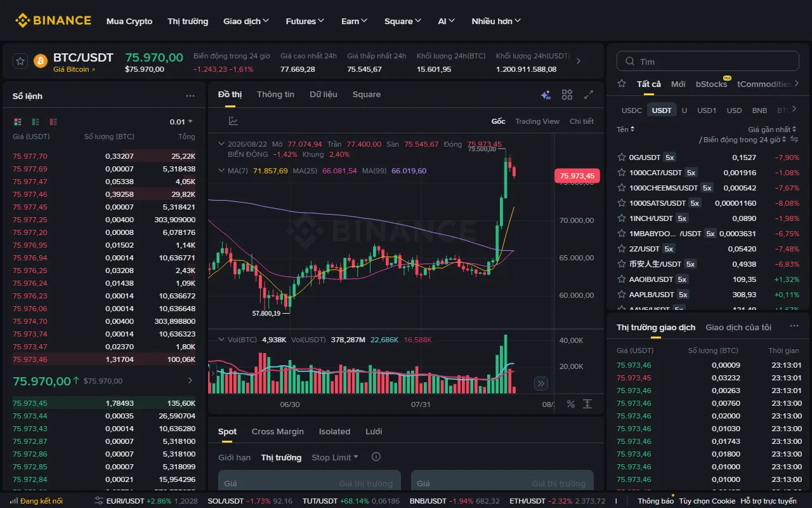Favorite the 1000CHEEMS/USDT pair
The height and width of the screenshot is (508, 812).
622,188
